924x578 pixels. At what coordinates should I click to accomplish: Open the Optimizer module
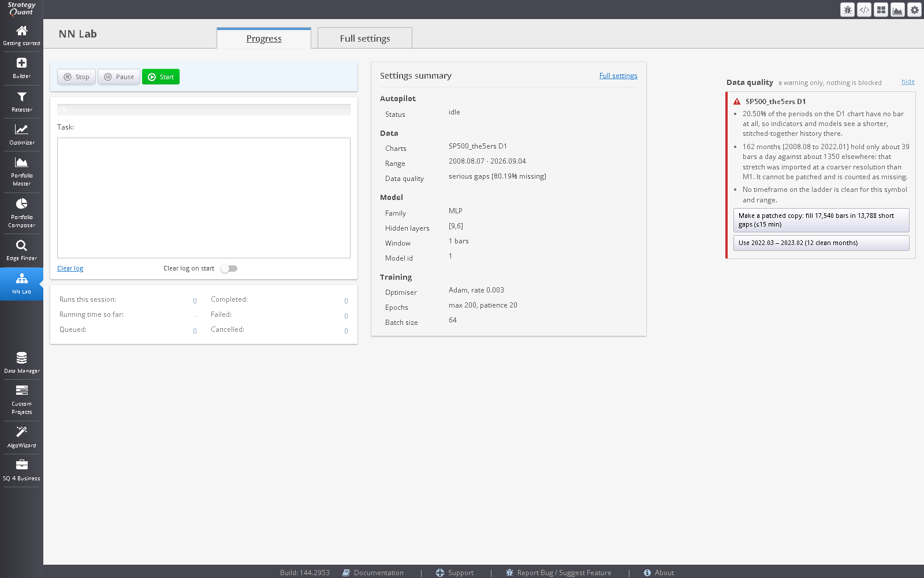pyautogui.click(x=21, y=135)
